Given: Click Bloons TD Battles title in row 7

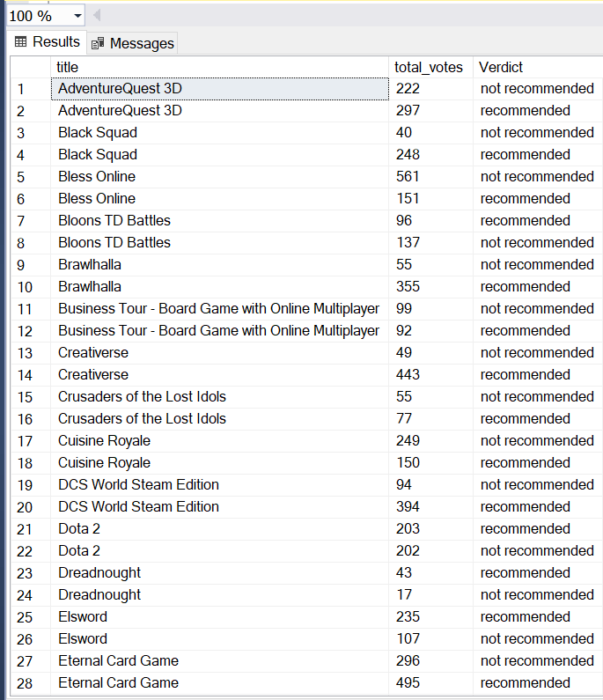Looking at the screenshot, I should click(x=219, y=220).
